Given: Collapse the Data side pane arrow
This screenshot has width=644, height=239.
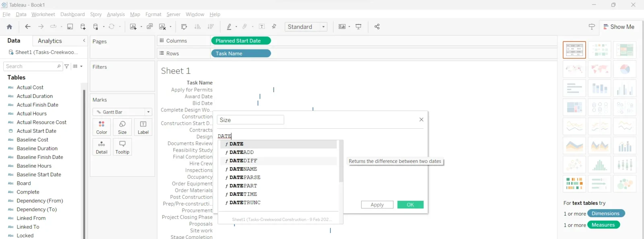Looking at the screenshot, I should tap(84, 41).
